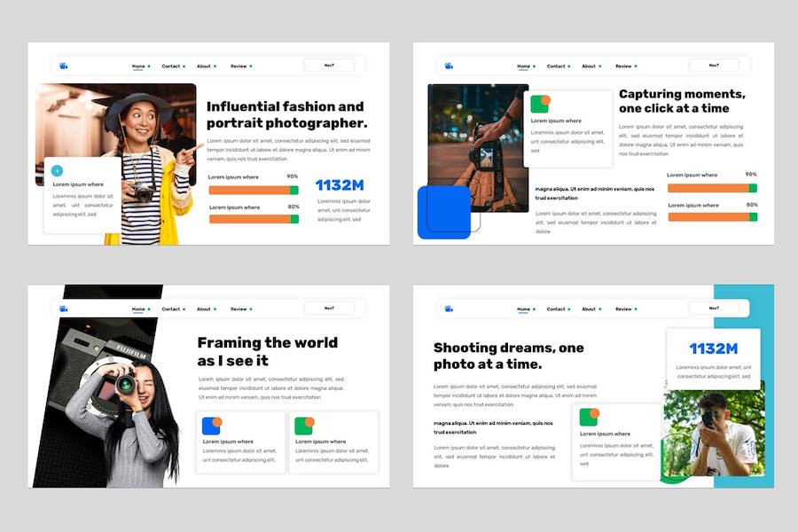Select green-orange icon in Shooting dreams card
This screenshot has height=532, width=798.
tap(590, 417)
